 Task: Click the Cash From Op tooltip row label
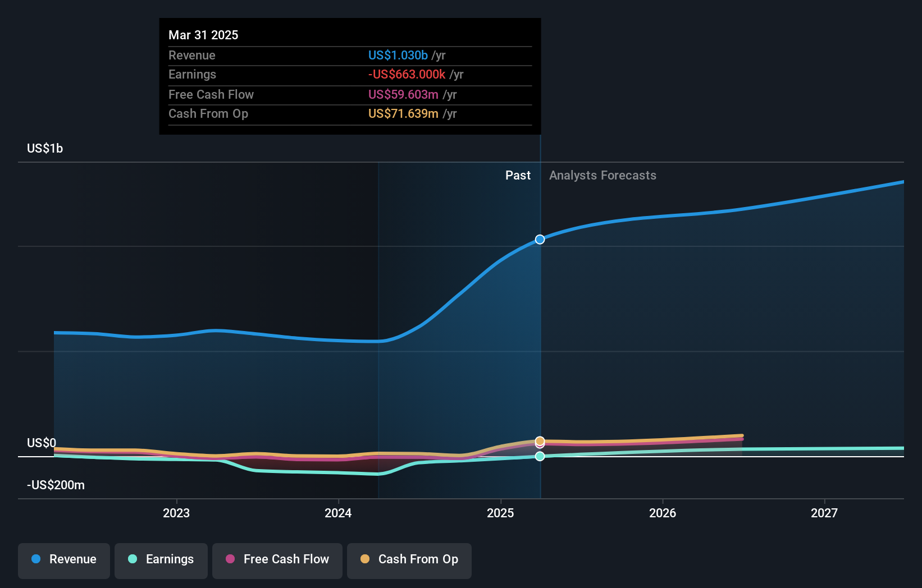pos(208,113)
